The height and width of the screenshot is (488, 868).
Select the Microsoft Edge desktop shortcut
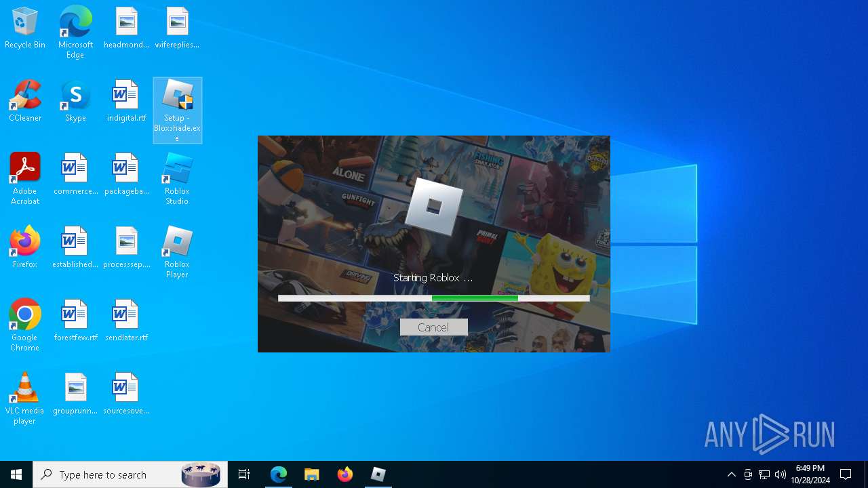pos(75,33)
